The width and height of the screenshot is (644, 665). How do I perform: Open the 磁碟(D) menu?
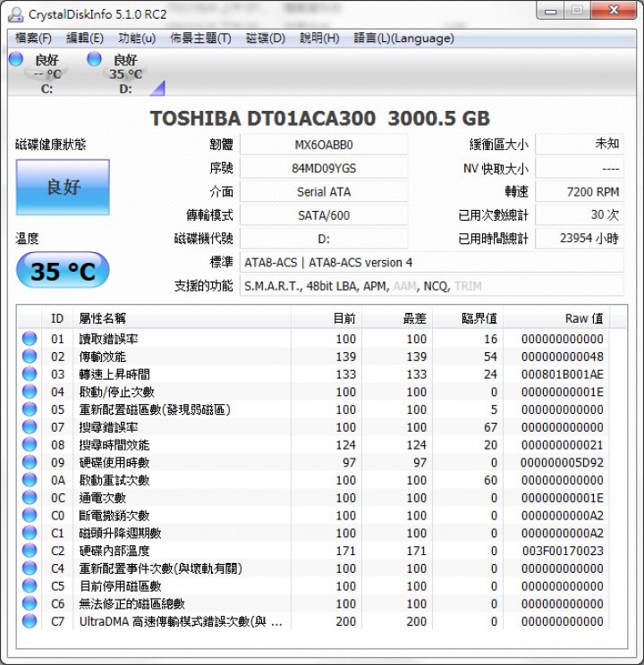click(266, 38)
